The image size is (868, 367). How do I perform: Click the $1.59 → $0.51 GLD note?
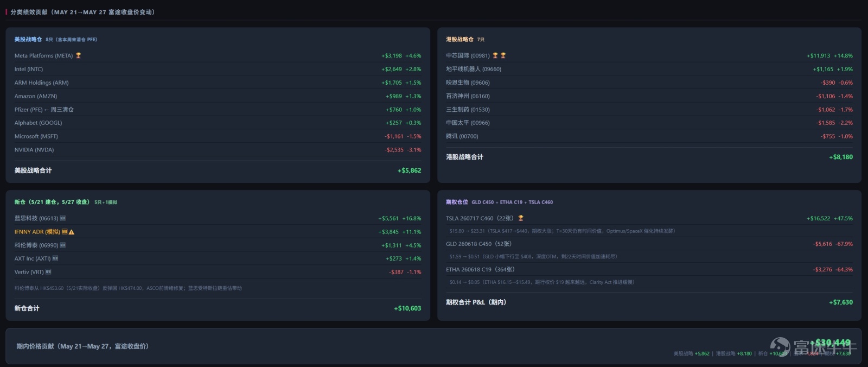(x=533, y=256)
